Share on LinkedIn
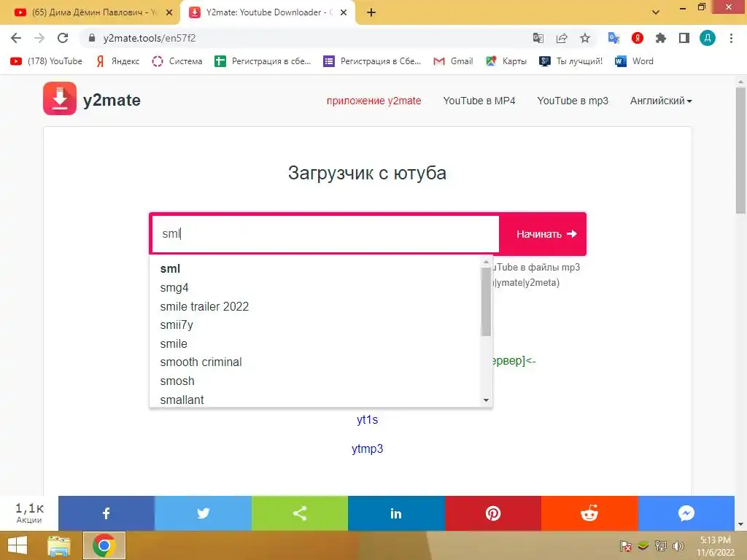This screenshot has height=560, width=747. pos(396,513)
